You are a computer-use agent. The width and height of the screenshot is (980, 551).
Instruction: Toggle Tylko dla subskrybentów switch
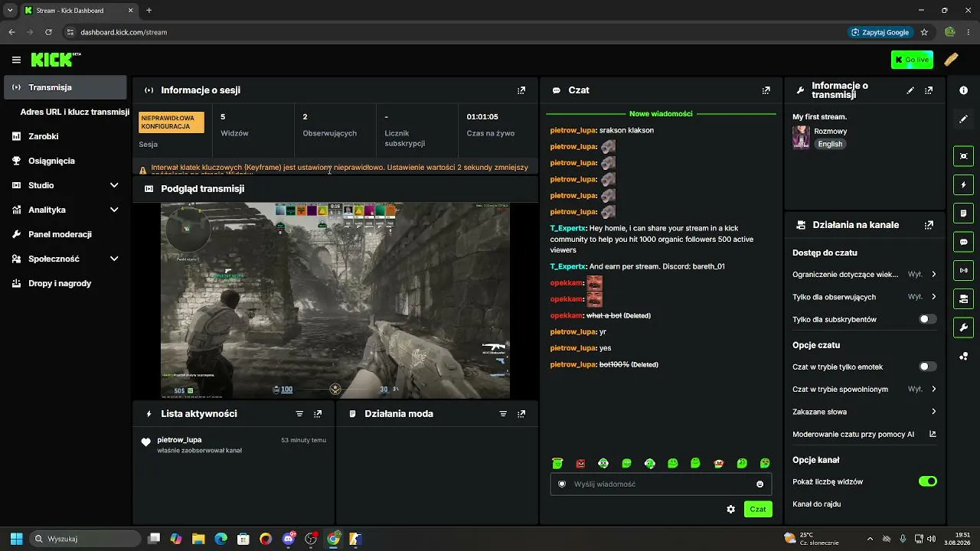(x=927, y=319)
